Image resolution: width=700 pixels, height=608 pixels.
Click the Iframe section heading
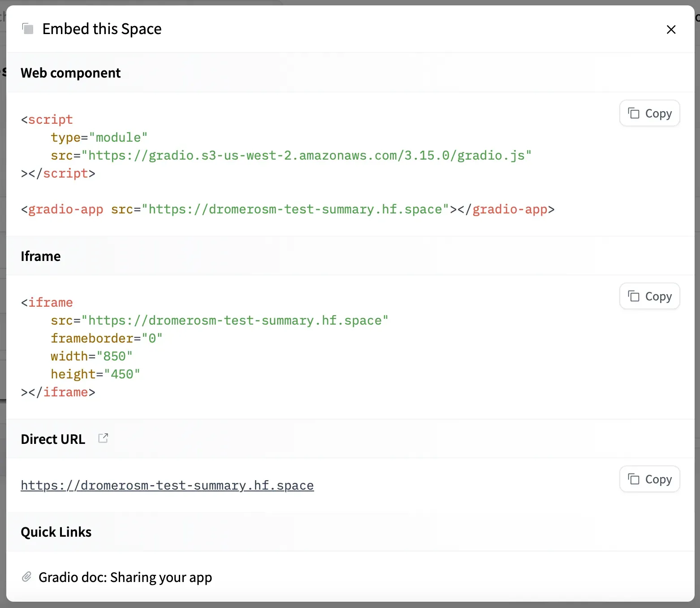tap(41, 256)
